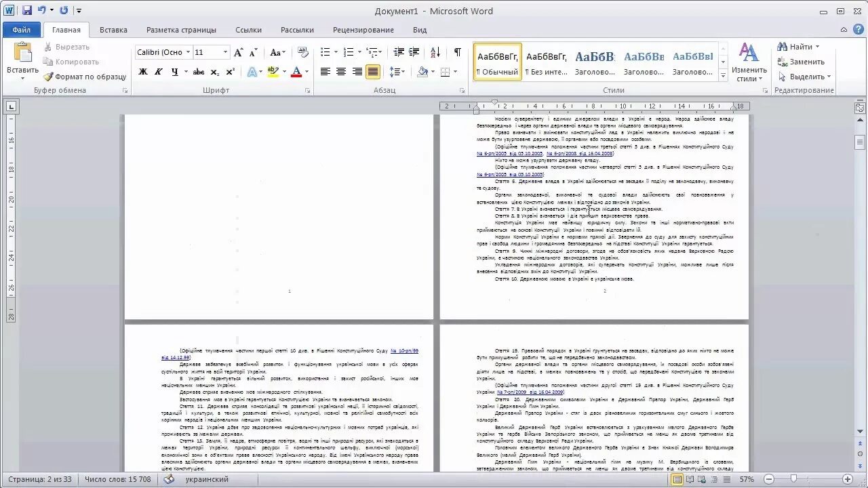The image size is (868, 488).
Task: Open the Рассылки tab
Action: pos(297,30)
